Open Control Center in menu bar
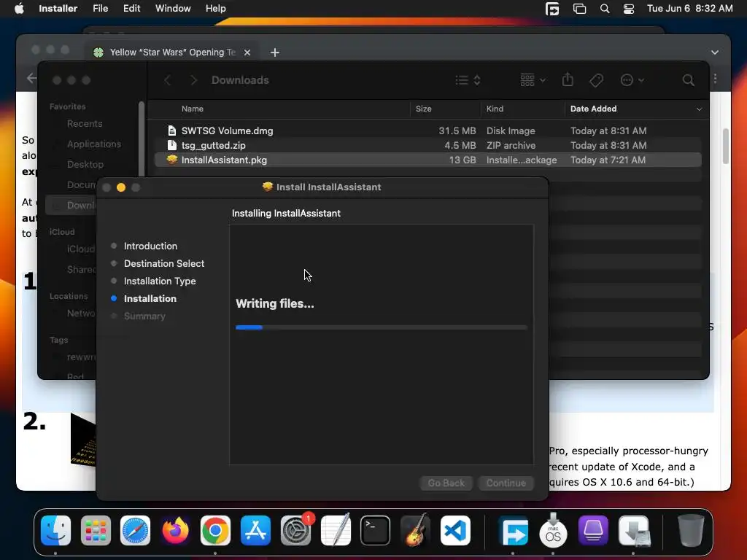 [x=629, y=9]
